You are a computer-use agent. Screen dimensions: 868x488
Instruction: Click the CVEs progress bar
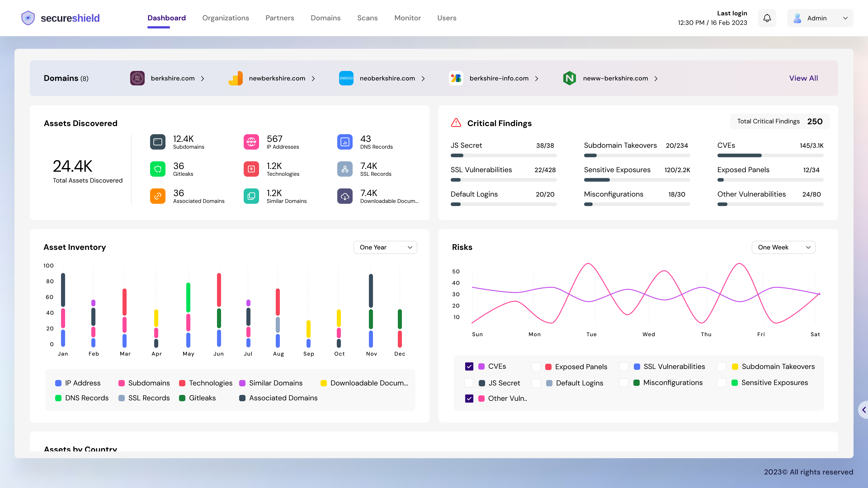coord(770,156)
